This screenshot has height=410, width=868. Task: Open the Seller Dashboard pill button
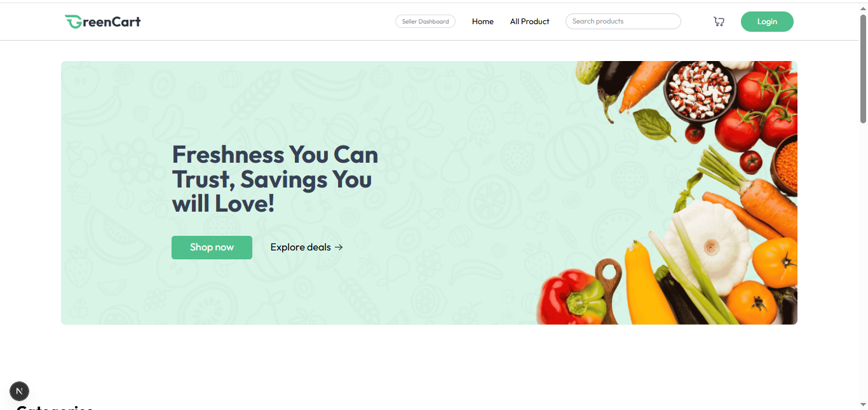coord(425,22)
